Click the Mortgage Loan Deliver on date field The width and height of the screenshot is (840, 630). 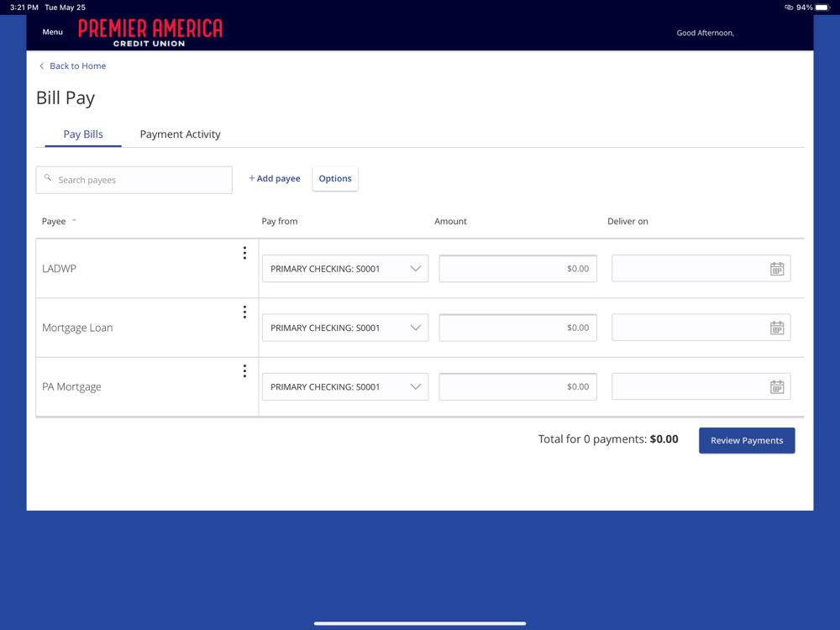(701, 328)
